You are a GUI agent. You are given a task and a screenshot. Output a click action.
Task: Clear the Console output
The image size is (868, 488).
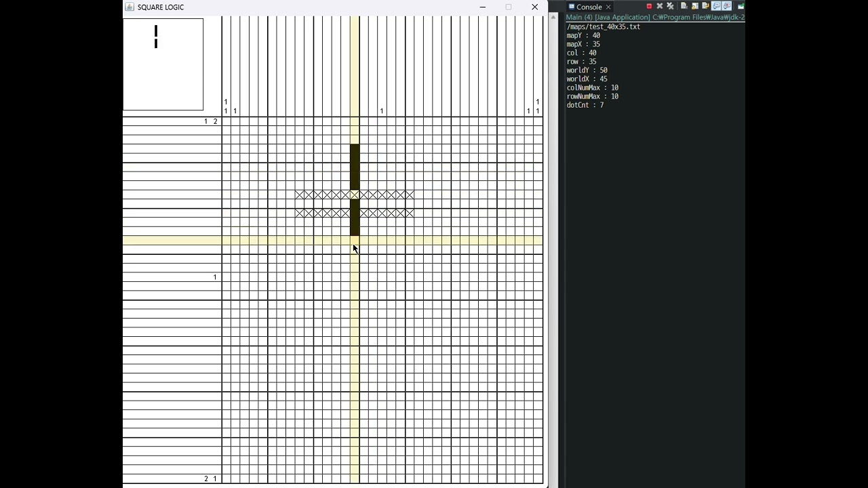click(x=684, y=6)
